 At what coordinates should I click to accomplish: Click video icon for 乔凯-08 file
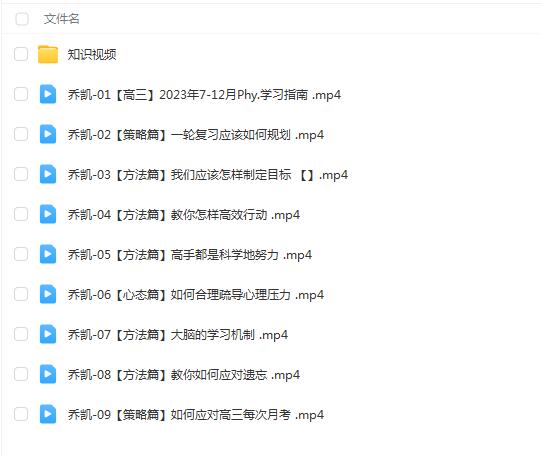tap(48, 374)
